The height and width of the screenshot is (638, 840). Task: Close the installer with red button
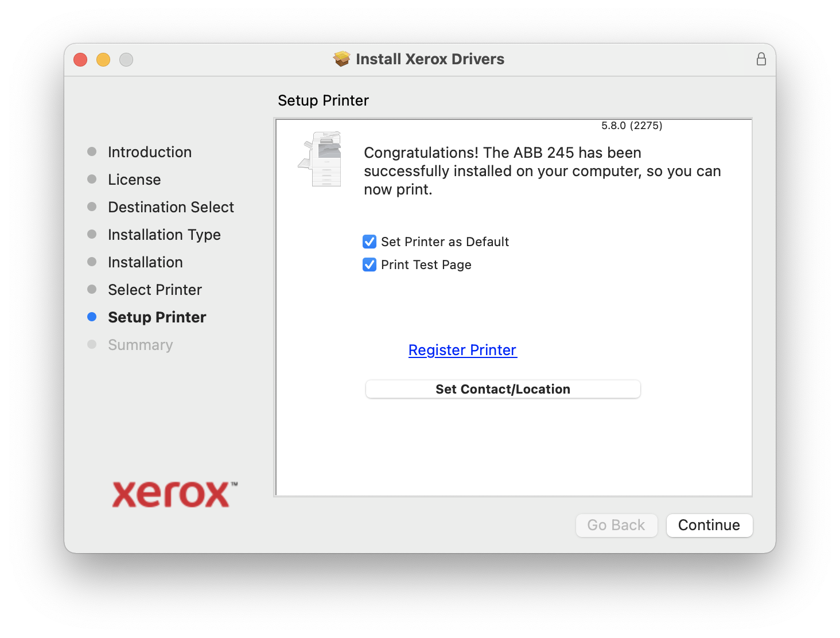coord(80,60)
